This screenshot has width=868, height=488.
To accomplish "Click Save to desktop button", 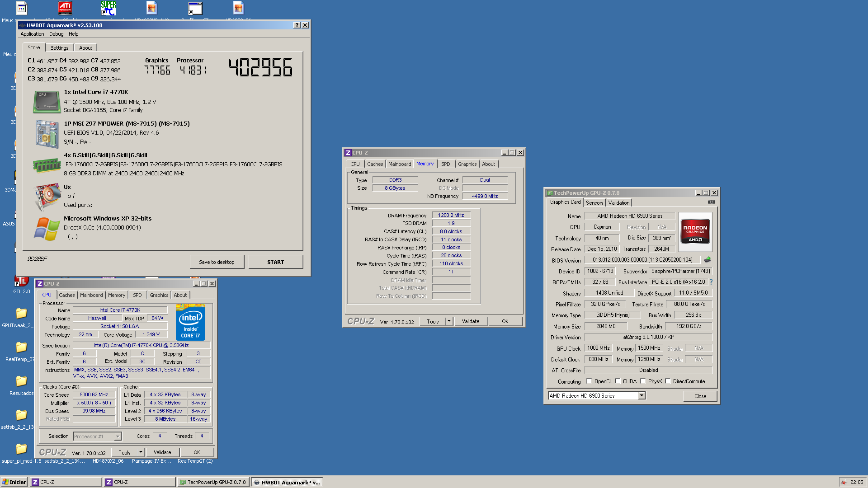I will pyautogui.click(x=217, y=262).
